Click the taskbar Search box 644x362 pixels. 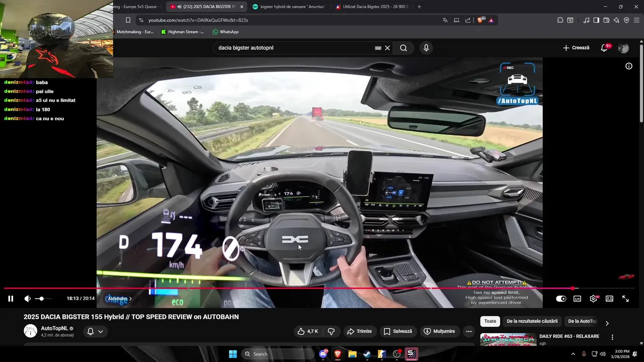coord(278,354)
